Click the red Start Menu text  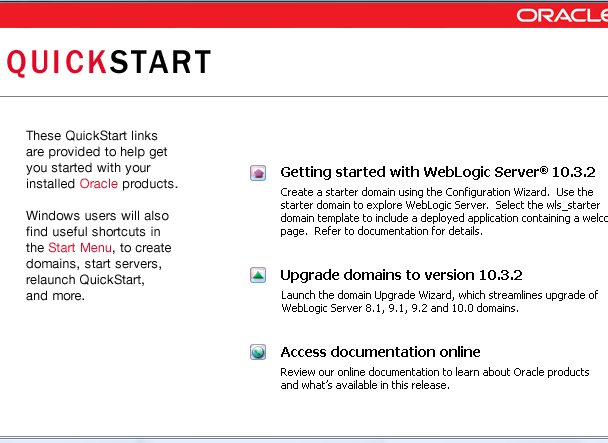(80, 247)
